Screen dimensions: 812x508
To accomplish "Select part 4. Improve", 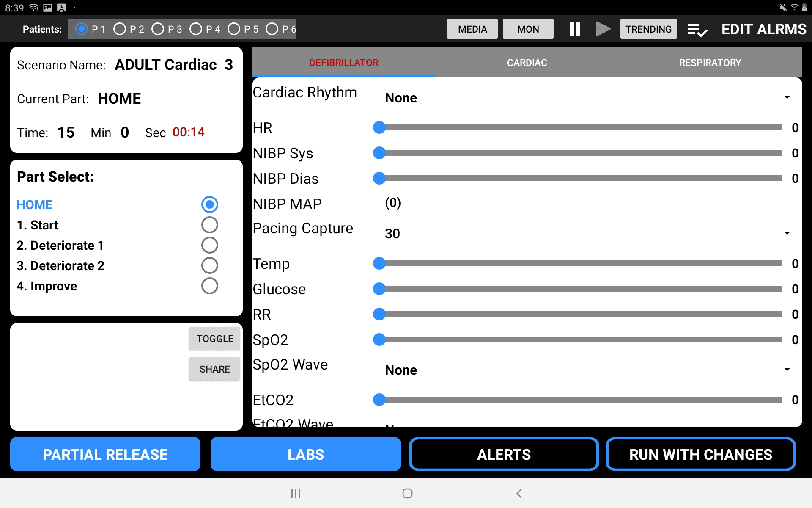I will (209, 286).
